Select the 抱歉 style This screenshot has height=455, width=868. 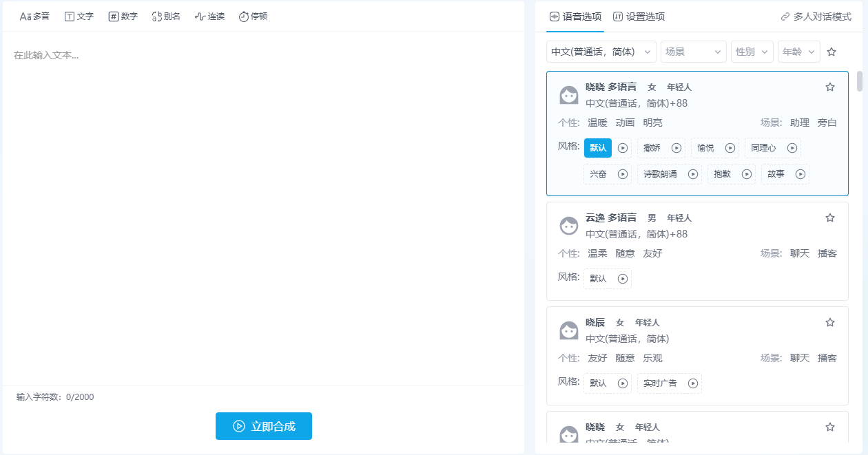(722, 174)
